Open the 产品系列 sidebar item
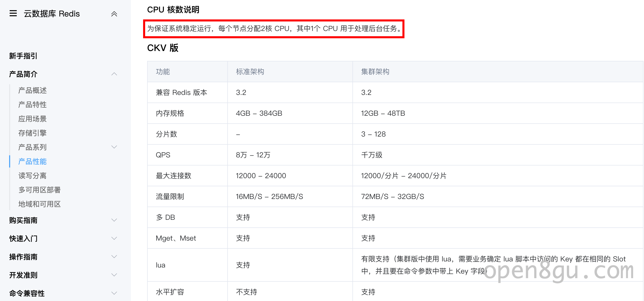This screenshot has width=644, height=301. (32, 147)
